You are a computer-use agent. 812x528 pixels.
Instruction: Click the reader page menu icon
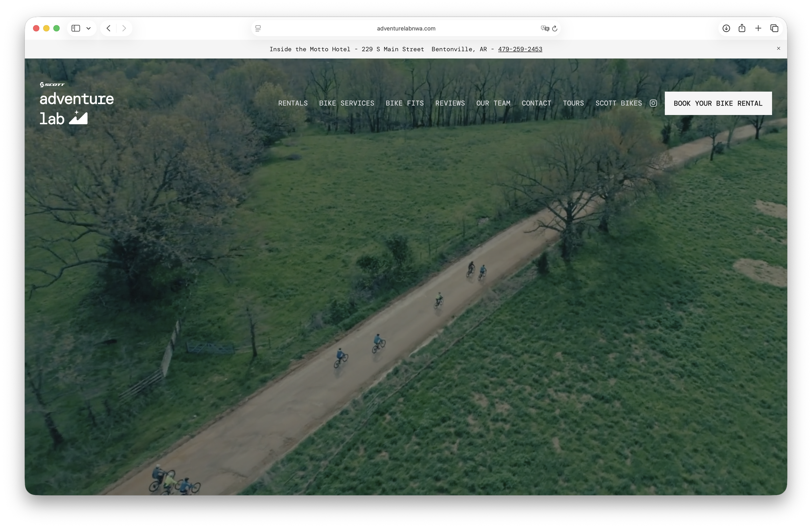[258, 28]
